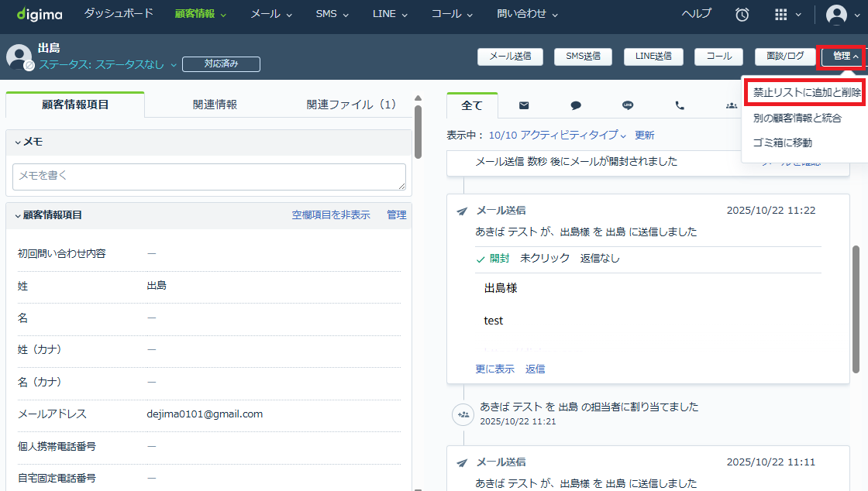Viewport: 868px width, 491px height.
Task: Click the 個人携帯電話番号 field label
Action: click(57, 446)
